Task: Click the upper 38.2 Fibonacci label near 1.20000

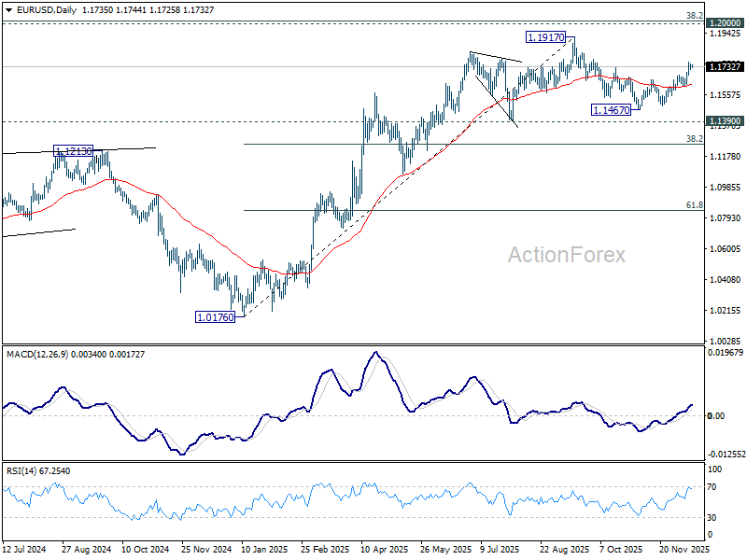Action: (x=694, y=16)
